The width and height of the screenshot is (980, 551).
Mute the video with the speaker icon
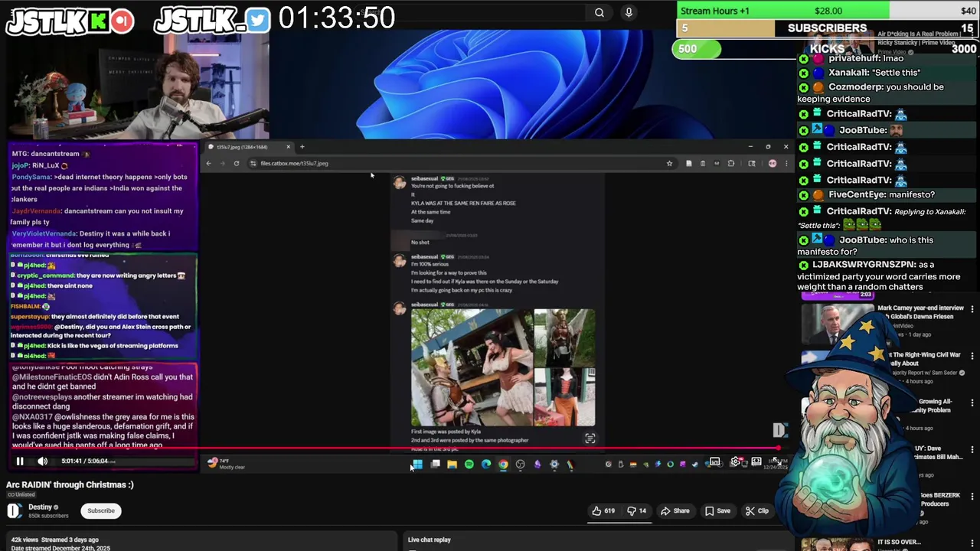coord(43,461)
